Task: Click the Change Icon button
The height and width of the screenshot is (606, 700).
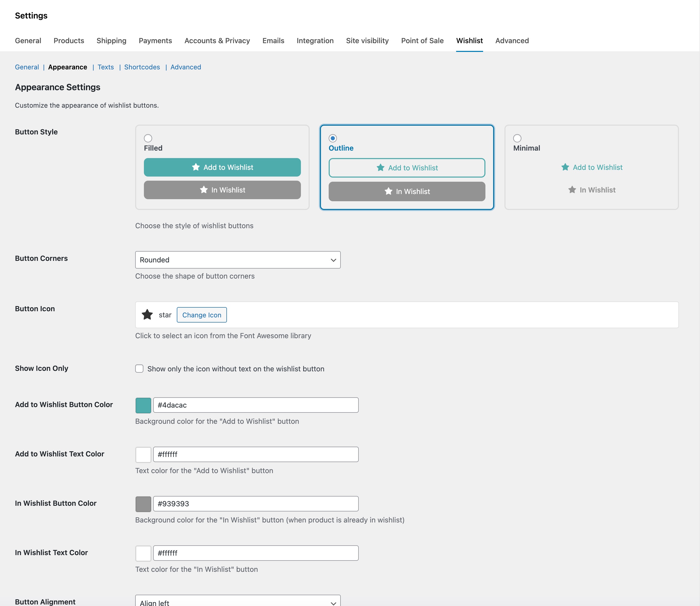Action: [202, 315]
